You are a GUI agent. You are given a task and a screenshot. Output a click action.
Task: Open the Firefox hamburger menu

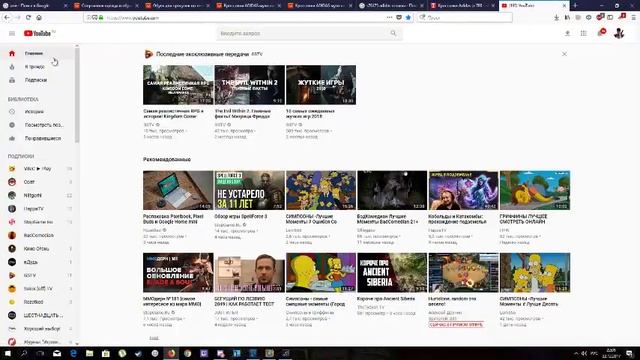point(633,18)
